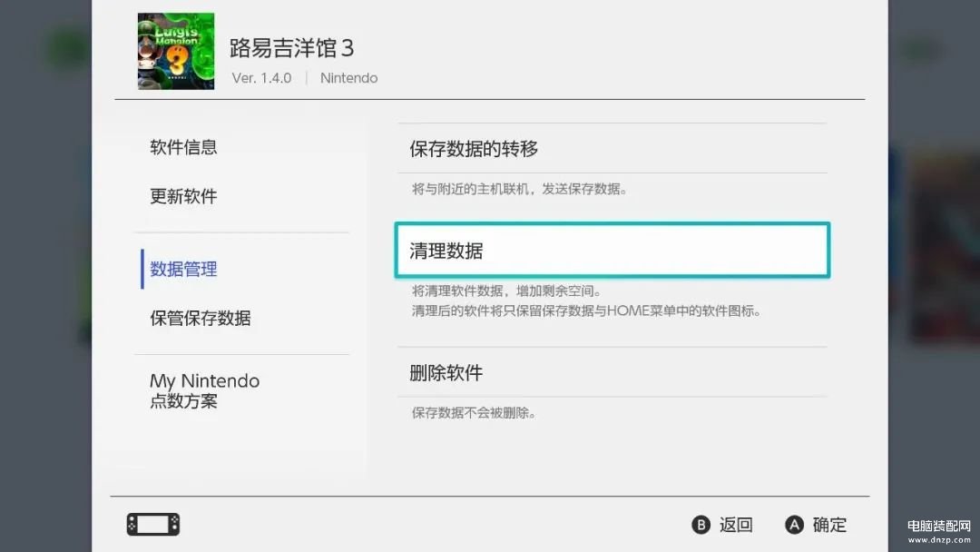Screen dimensions: 980x552
Task: Click text 清理后的软件将只保留保存数据与HOME菜单中的软件图标。
Action: coord(585,310)
